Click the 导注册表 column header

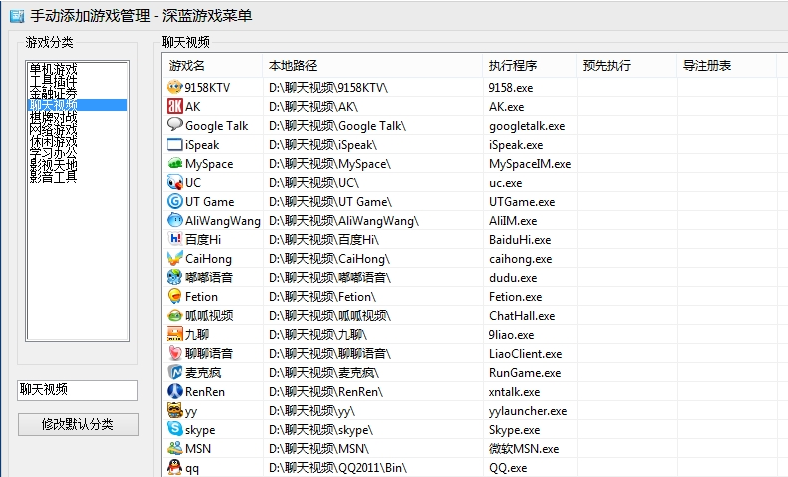727,66
